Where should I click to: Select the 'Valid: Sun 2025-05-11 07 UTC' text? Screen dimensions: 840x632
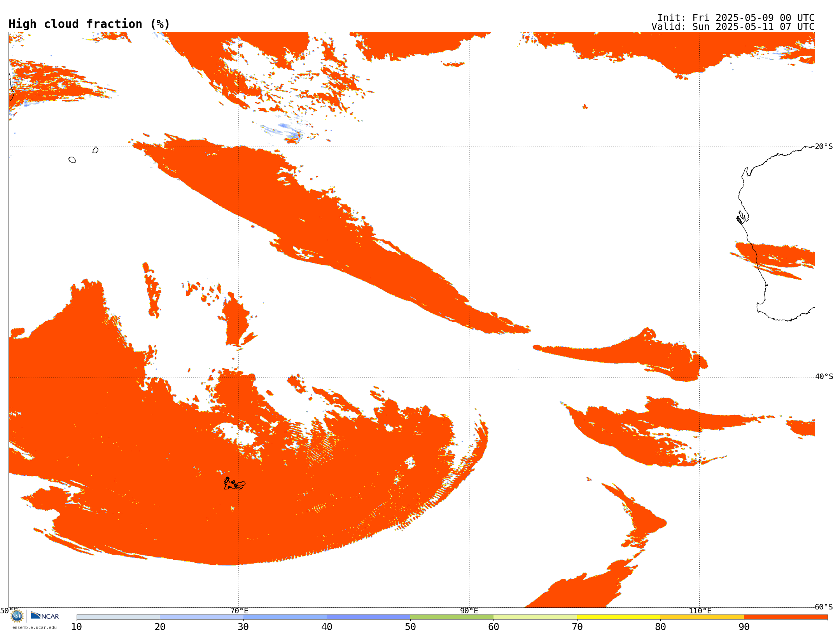pyautogui.click(x=733, y=27)
